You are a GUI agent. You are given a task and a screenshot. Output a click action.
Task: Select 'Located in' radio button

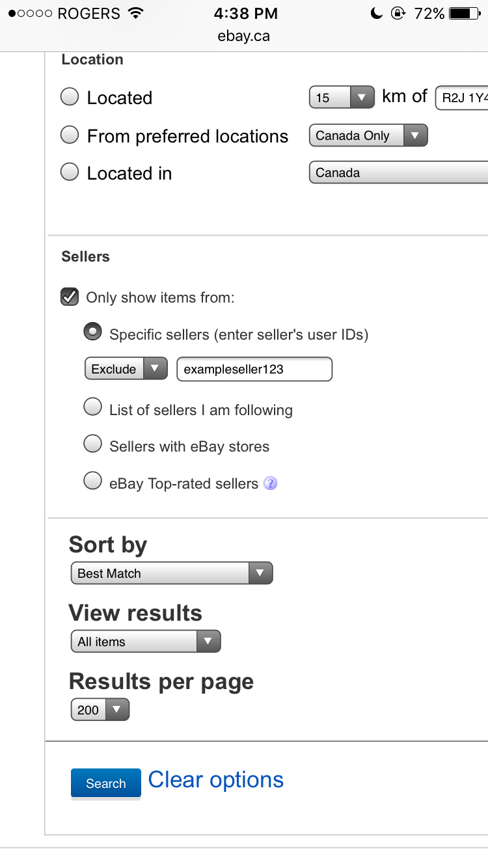coord(70,172)
